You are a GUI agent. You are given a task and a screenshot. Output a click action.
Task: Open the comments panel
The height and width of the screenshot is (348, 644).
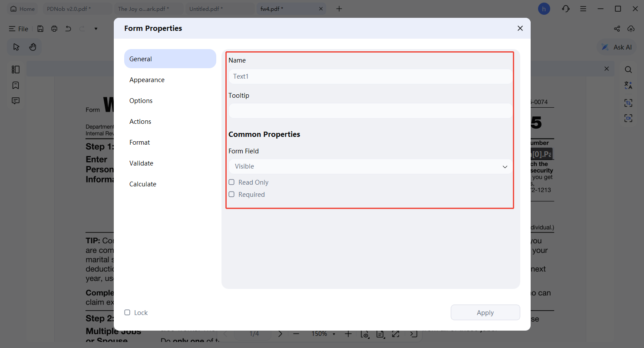pyautogui.click(x=15, y=100)
